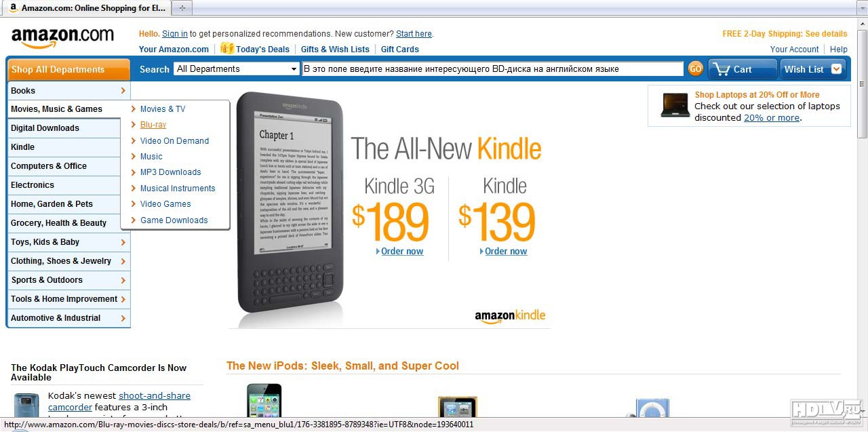Open a new browser tab with plus button

pos(182,7)
